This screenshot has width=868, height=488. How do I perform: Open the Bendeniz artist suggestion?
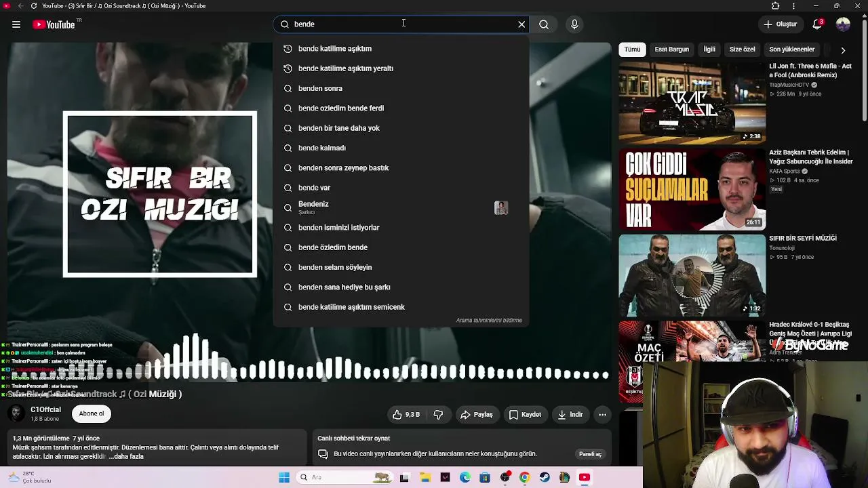[401, 207]
